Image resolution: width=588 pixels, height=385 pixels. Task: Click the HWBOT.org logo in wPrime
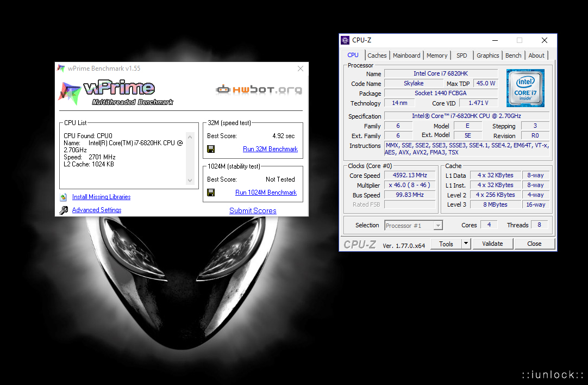click(259, 90)
